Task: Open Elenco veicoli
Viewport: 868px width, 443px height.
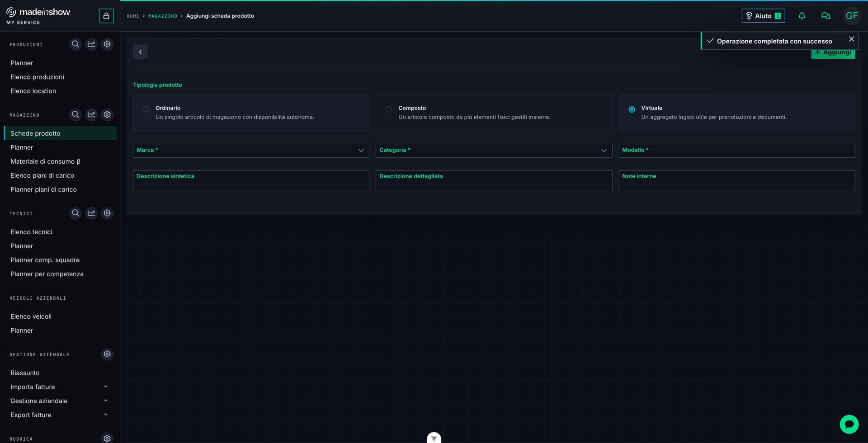Action: point(31,316)
